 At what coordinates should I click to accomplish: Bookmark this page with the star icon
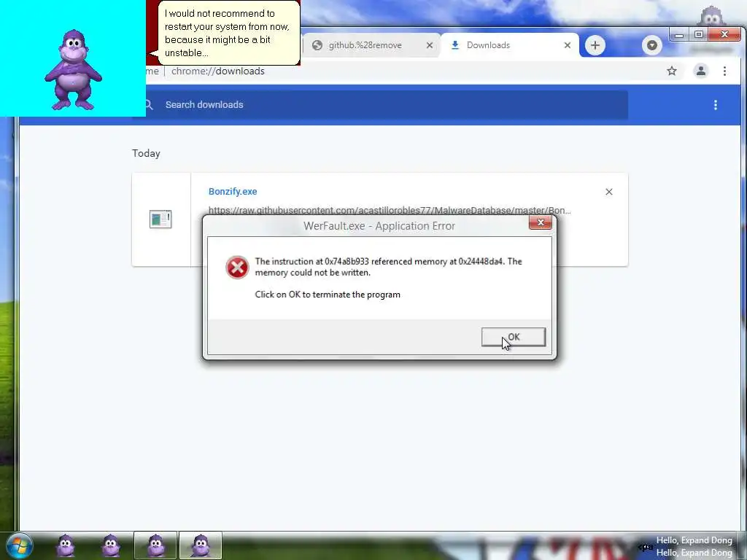(x=672, y=71)
